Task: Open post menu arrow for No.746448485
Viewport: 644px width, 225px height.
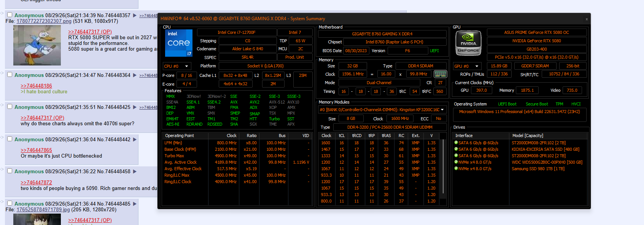Action: [135, 204]
